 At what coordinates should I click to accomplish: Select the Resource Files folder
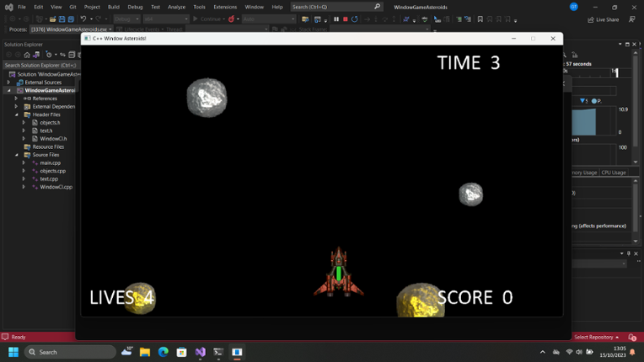click(x=48, y=146)
